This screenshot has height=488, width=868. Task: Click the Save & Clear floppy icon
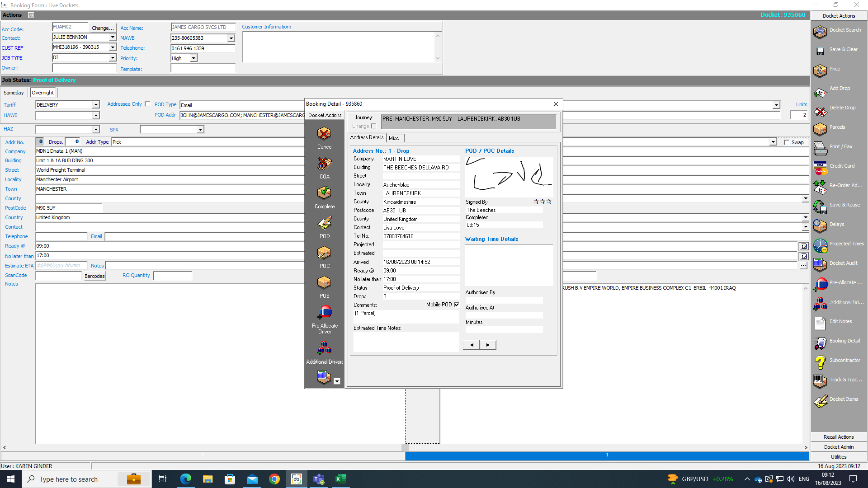click(820, 51)
